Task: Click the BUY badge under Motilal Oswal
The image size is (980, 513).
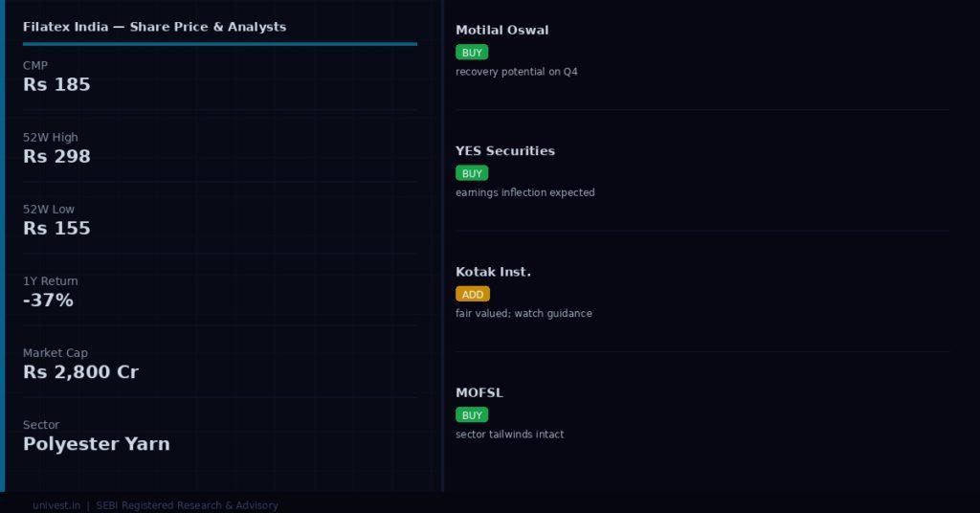Action: (x=472, y=53)
